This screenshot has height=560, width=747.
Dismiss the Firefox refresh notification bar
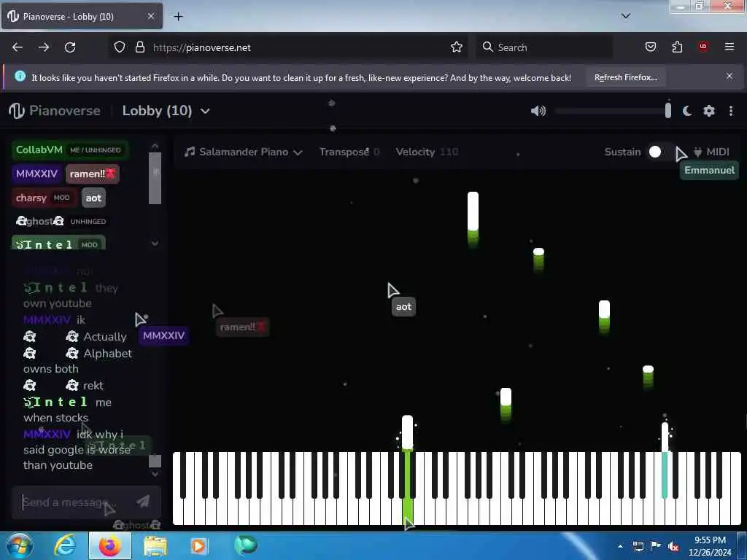[729, 76]
